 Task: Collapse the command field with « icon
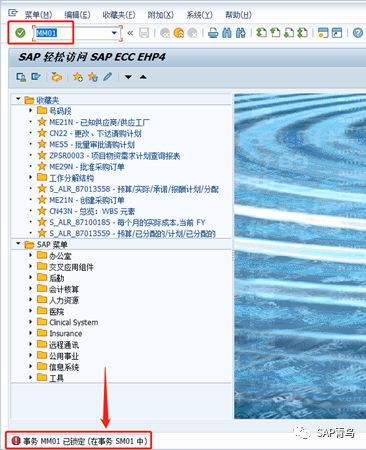[130, 33]
